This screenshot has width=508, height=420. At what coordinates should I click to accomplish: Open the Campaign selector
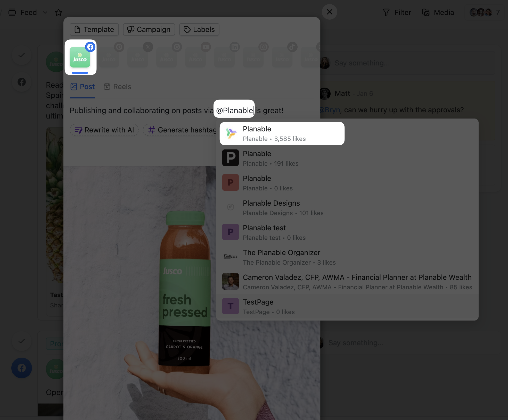click(x=149, y=29)
